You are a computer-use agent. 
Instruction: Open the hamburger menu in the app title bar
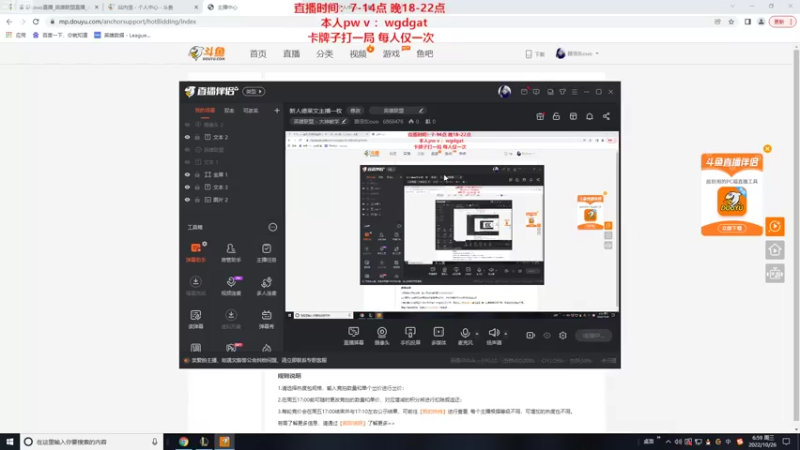tap(574, 92)
